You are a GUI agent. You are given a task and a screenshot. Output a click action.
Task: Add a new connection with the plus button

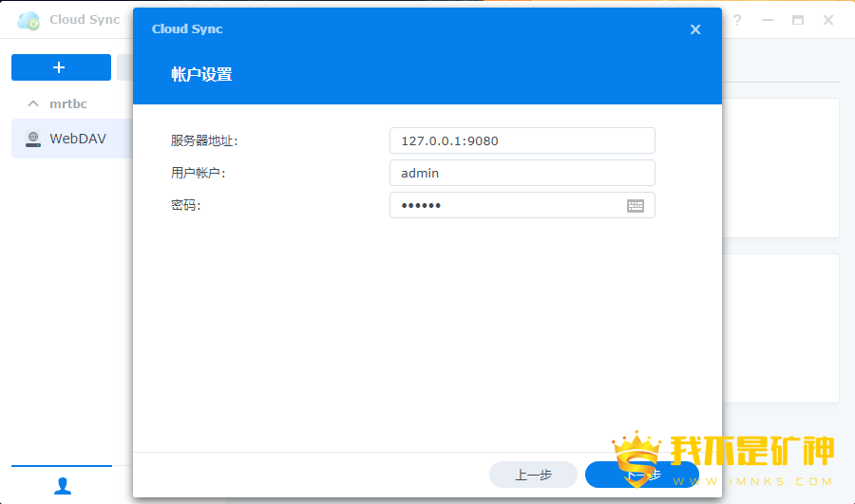tap(61, 67)
